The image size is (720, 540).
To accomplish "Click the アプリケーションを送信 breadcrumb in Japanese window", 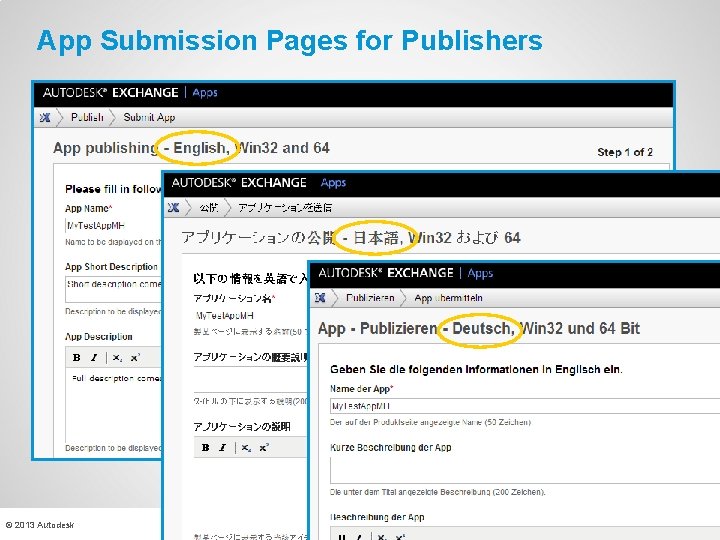I will [285, 208].
